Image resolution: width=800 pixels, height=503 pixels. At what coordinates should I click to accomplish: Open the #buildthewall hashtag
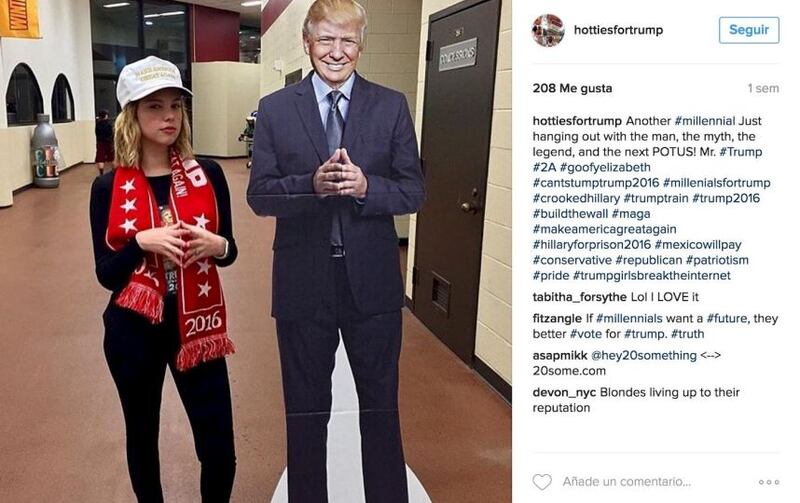tap(570, 214)
